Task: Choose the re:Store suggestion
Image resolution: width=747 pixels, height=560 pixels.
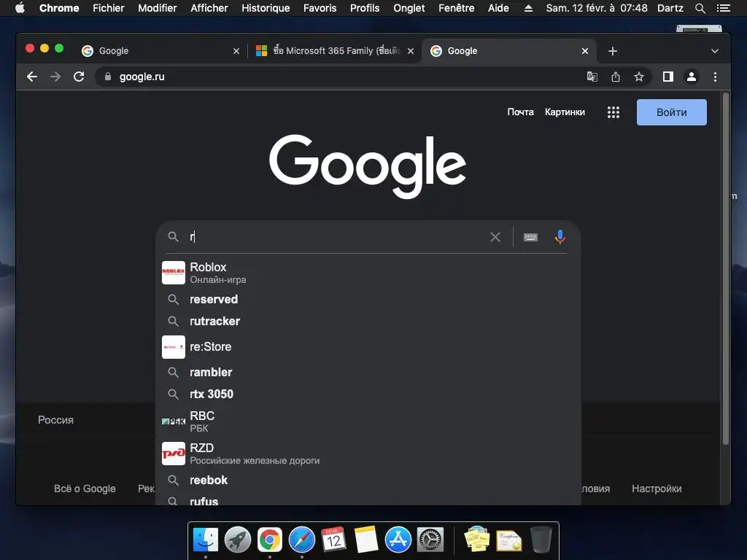Action: (x=368, y=346)
